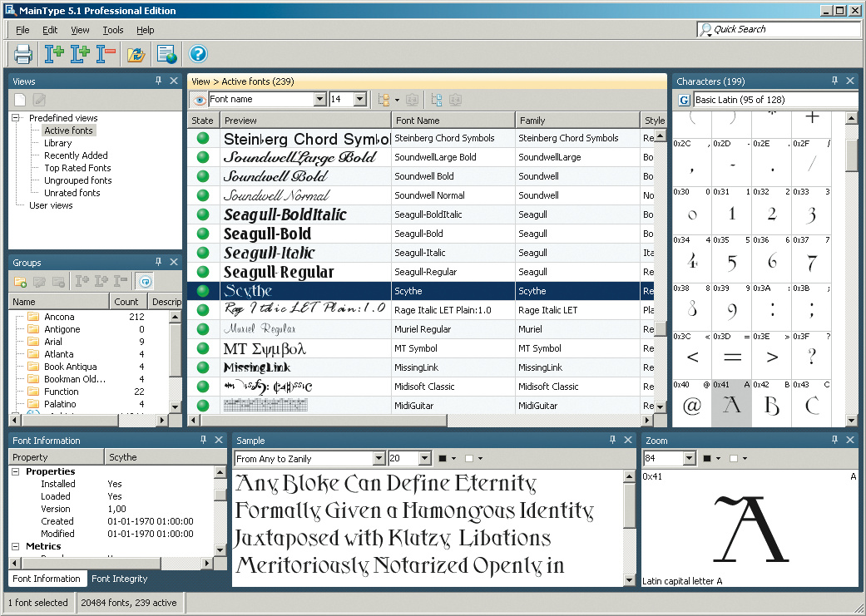Collapse the Properties section in Font Information
This screenshot has height=616, width=866.
coord(16,471)
